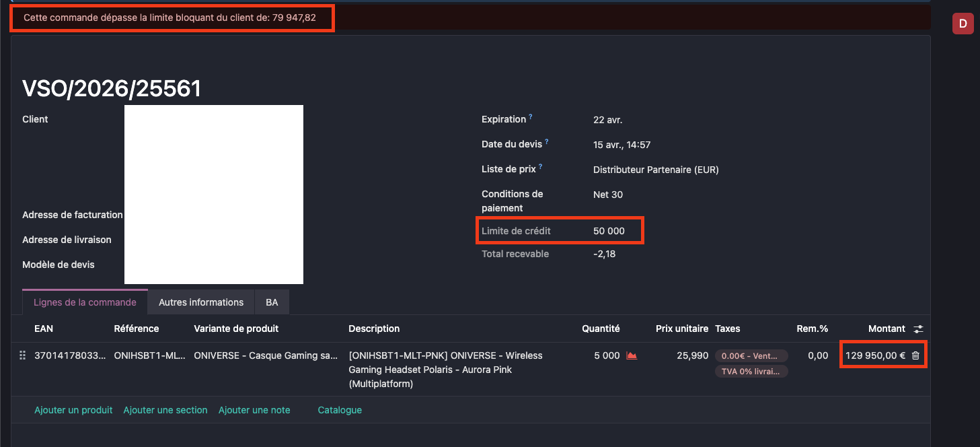This screenshot has height=447, width=980.
Task: Open the Conditions de paiement Net 30 field
Action: (608, 195)
